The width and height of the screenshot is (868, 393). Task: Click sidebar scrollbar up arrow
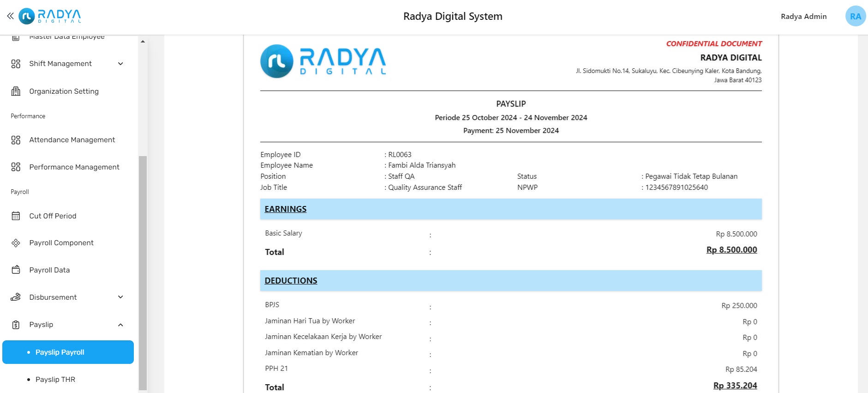143,42
